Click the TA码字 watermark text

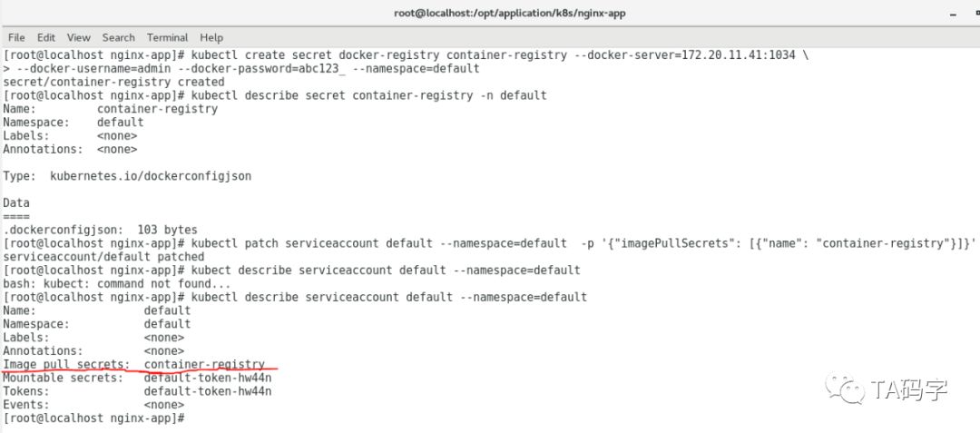909,390
